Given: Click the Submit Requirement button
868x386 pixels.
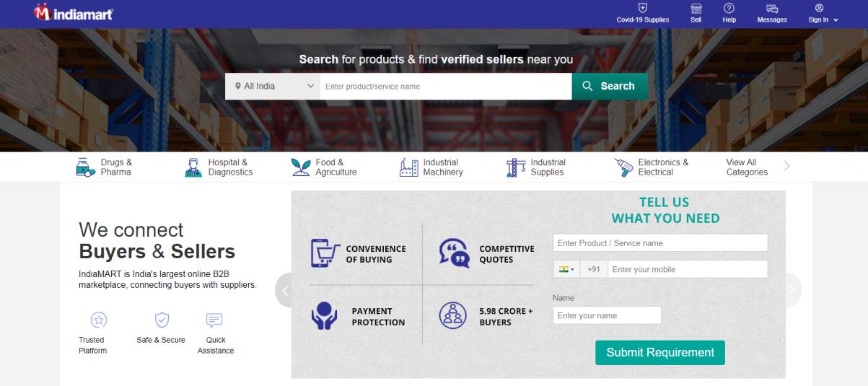Looking at the screenshot, I should 659,353.
